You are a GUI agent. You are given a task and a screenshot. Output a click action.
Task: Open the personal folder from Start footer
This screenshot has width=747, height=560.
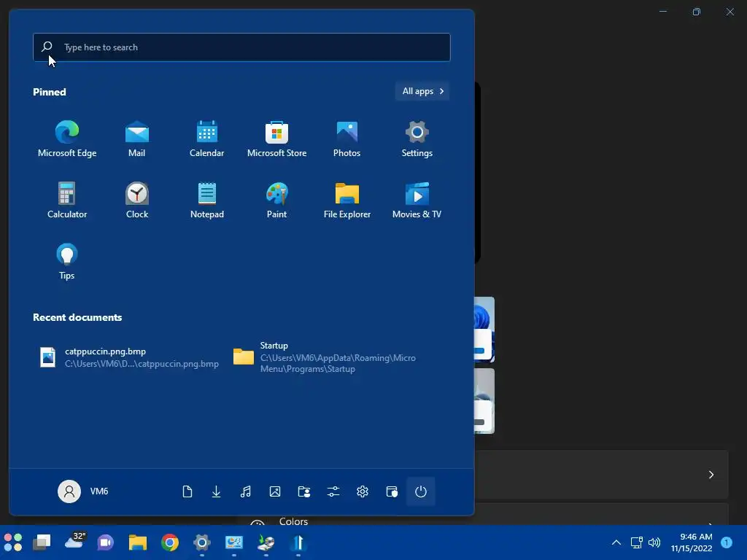[304, 491]
